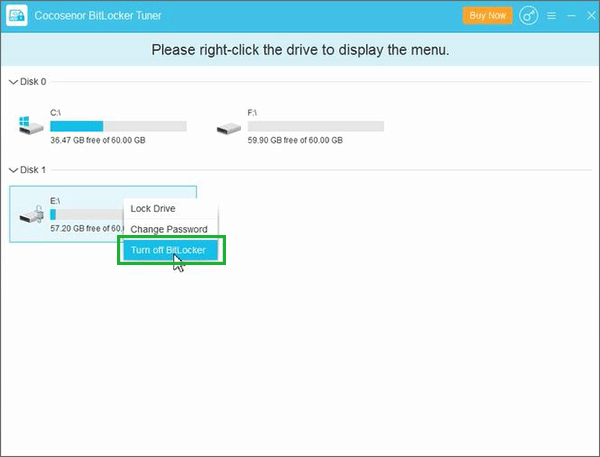Screen dimensions: 600x457
Task: Click the 'Please right-click the drive' instruction text
Action: tap(300, 50)
